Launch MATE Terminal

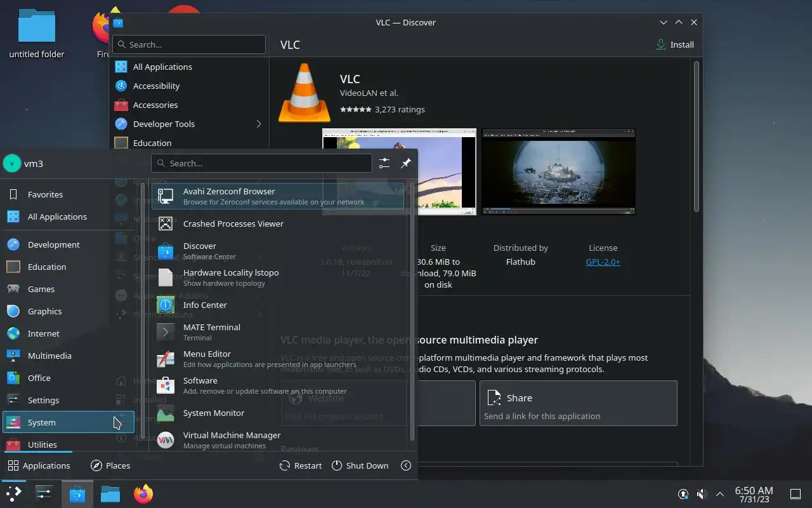(x=277, y=332)
